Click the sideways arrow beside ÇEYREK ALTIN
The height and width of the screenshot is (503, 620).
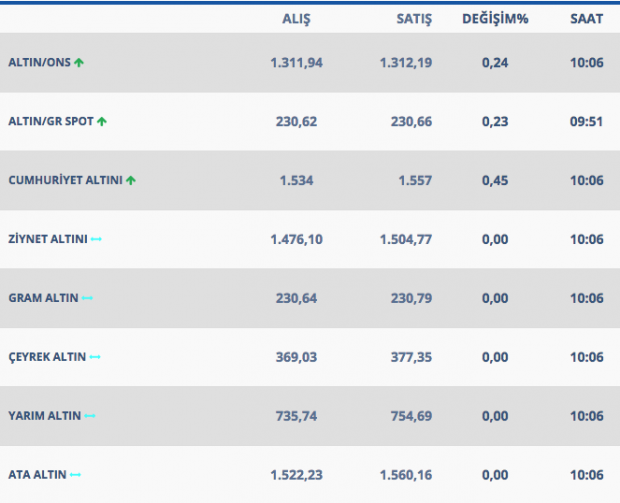95,357
